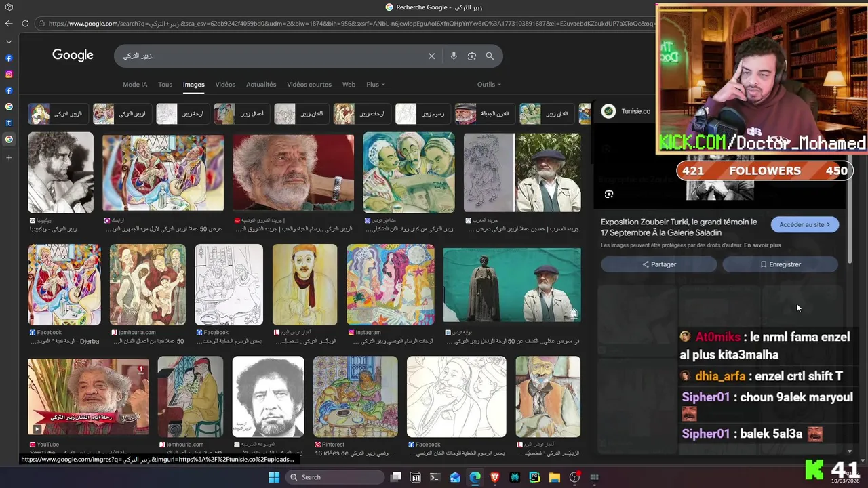
Task: Switch to the Vidéos tab
Action: 225,85
